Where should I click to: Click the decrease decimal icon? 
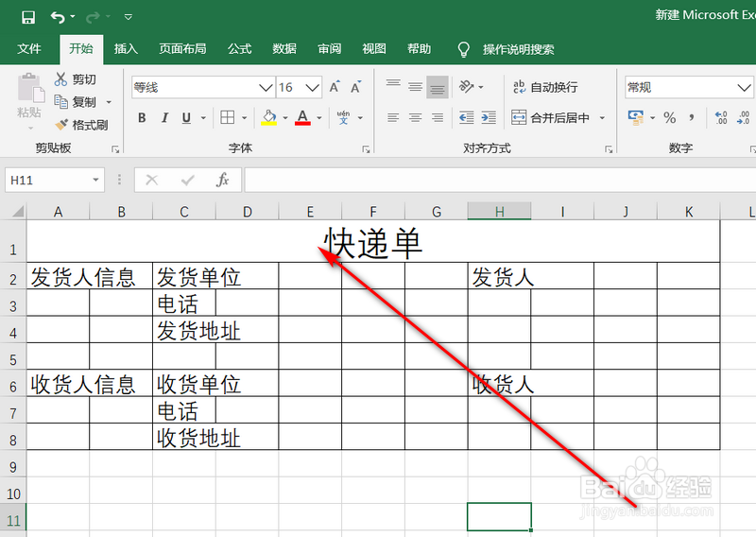coord(743,117)
